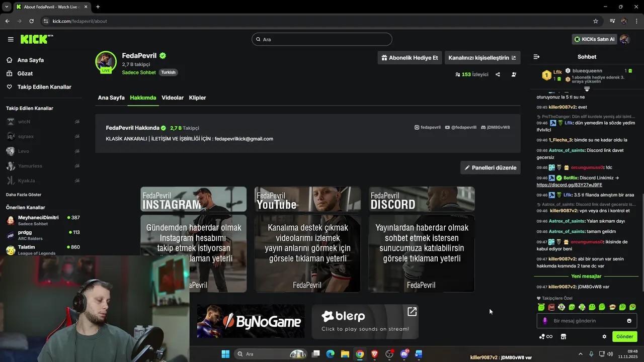Click Kanalınızı kişiselleştirin button
Viewport: 644px width, 362px height.
click(482, 58)
